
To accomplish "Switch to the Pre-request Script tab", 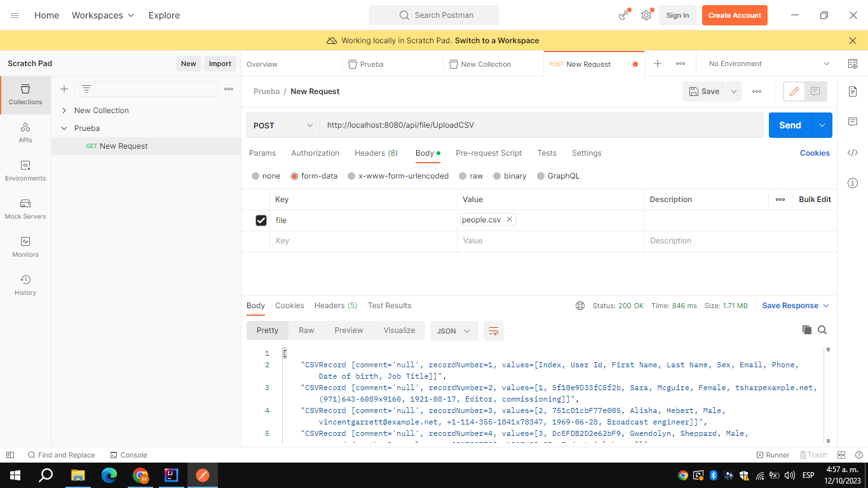I will coord(489,153).
